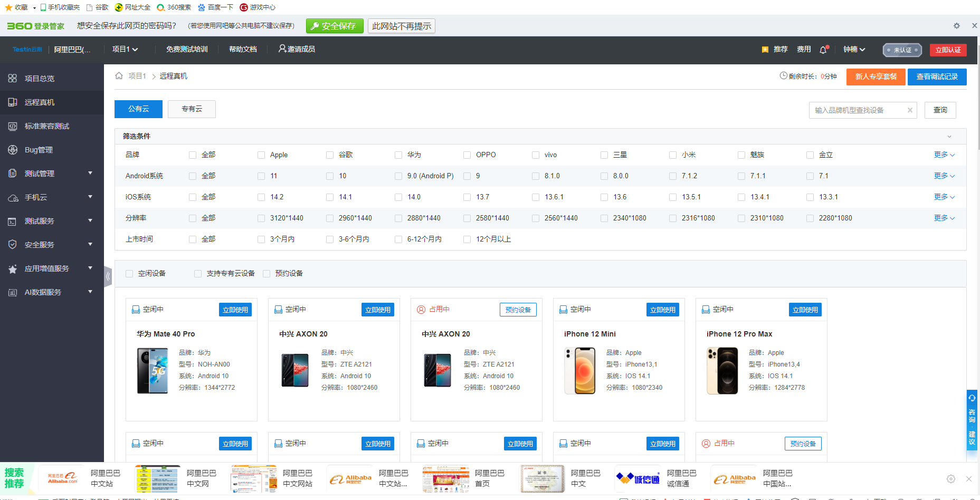Image resolution: width=980 pixels, height=500 pixels.
Task: Expand 更多 in the Android系统 row
Action: 944,176
